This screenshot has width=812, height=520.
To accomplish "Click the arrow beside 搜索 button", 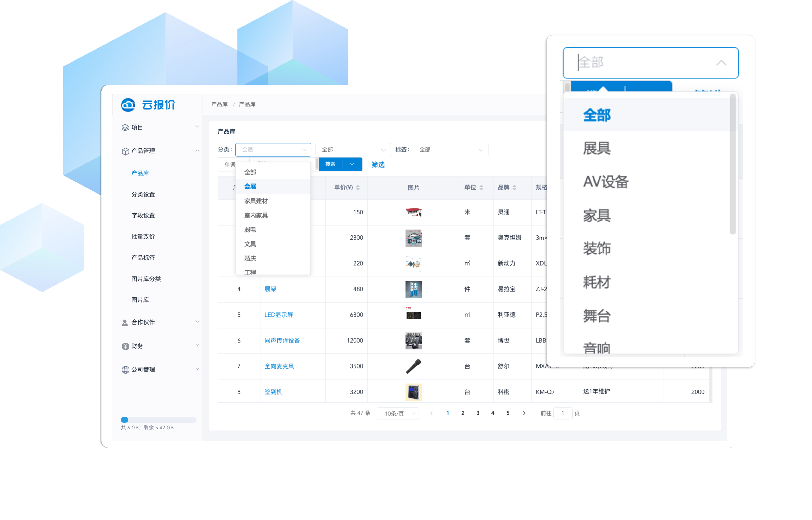I will [x=352, y=164].
